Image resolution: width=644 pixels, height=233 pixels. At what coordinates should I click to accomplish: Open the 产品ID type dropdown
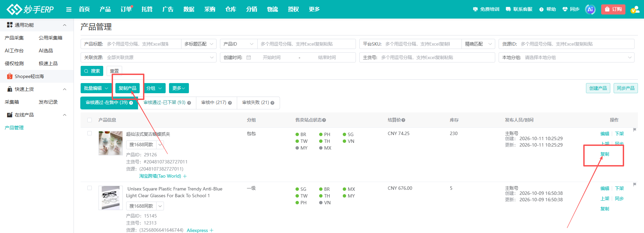tap(239, 44)
